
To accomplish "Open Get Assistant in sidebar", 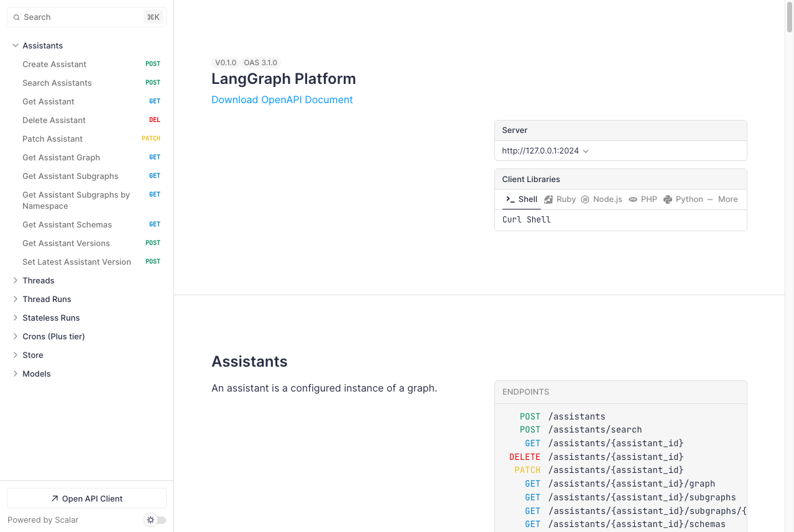I will pos(86,101).
